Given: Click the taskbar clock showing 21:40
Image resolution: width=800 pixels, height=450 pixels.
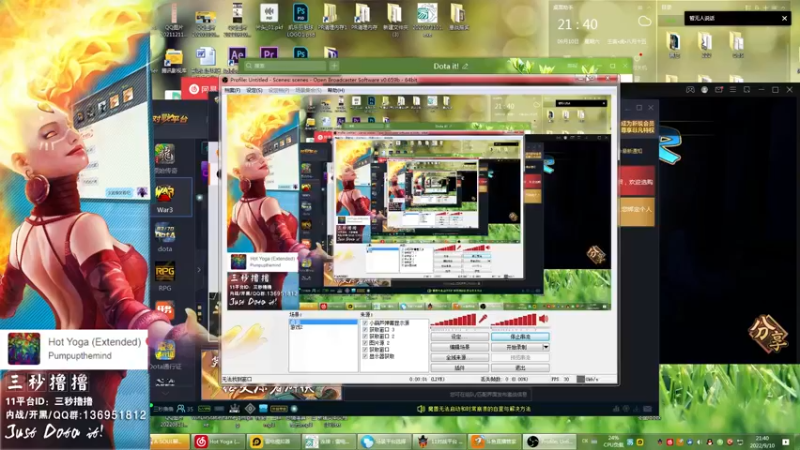Looking at the screenshot, I should (x=762, y=441).
